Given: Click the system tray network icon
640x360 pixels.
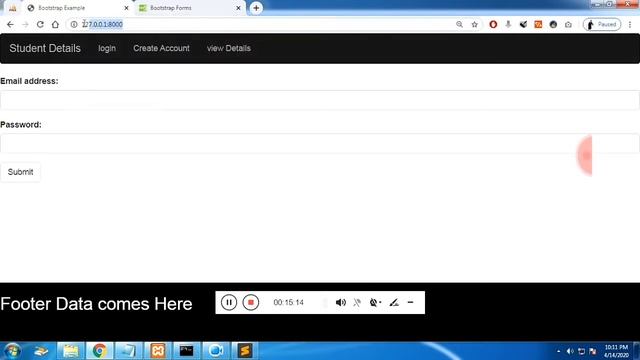Looking at the screenshot, I should click(581, 351).
